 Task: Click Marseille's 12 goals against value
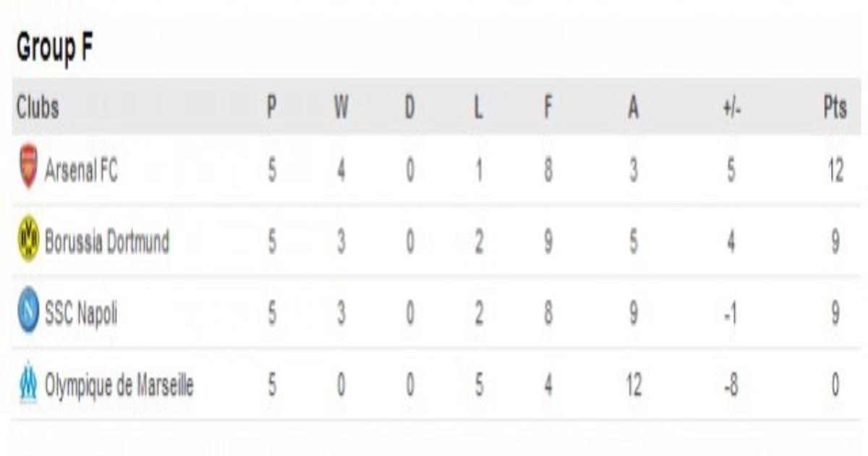[633, 387]
